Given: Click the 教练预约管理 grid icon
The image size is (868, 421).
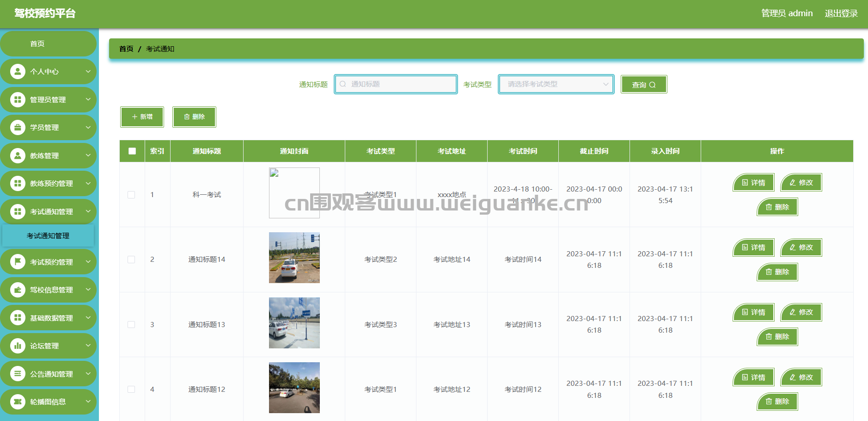Looking at the screenshot, I should coord(18,183).
